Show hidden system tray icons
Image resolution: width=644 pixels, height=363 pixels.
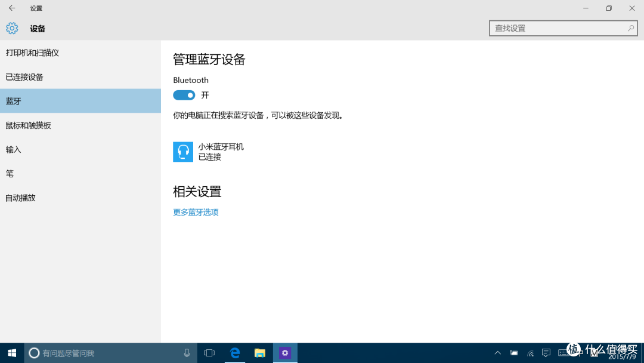click(498, 353)
